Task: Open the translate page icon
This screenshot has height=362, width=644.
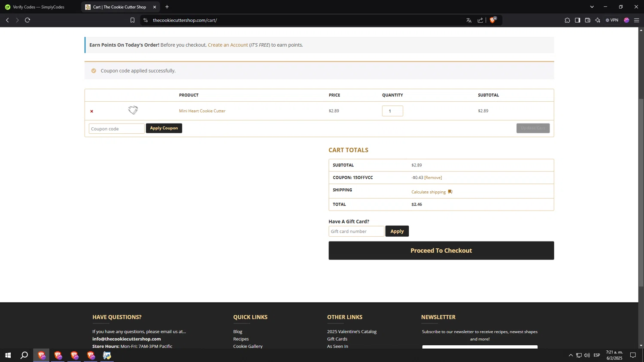Action: pos(469,20)
